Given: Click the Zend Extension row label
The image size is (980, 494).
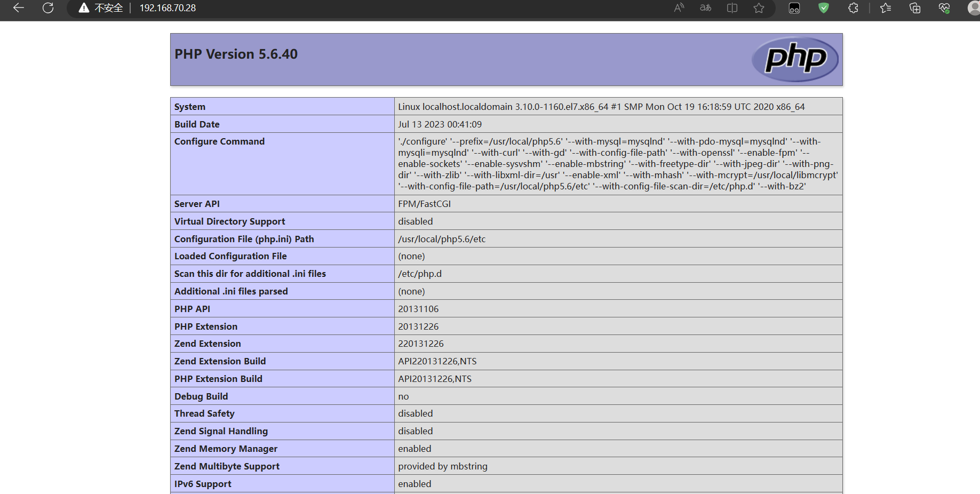Looking at the screenshot, I should point(208,344).
